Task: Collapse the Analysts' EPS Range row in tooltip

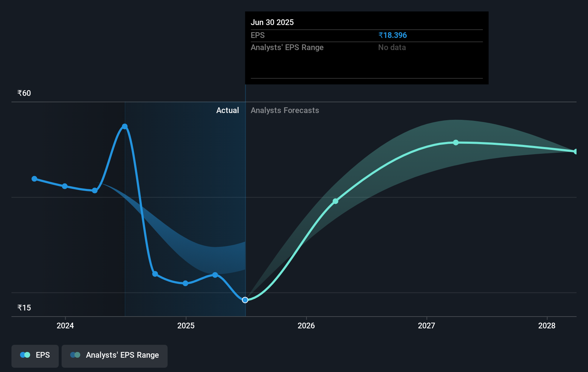Action: [287, 47]
